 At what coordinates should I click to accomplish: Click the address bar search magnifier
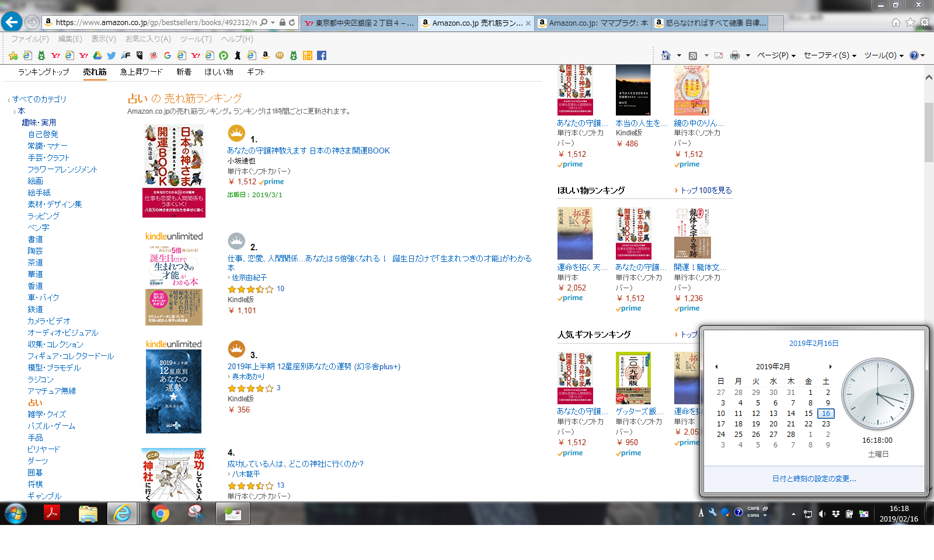pyautogui.click(x=264, y=22)
